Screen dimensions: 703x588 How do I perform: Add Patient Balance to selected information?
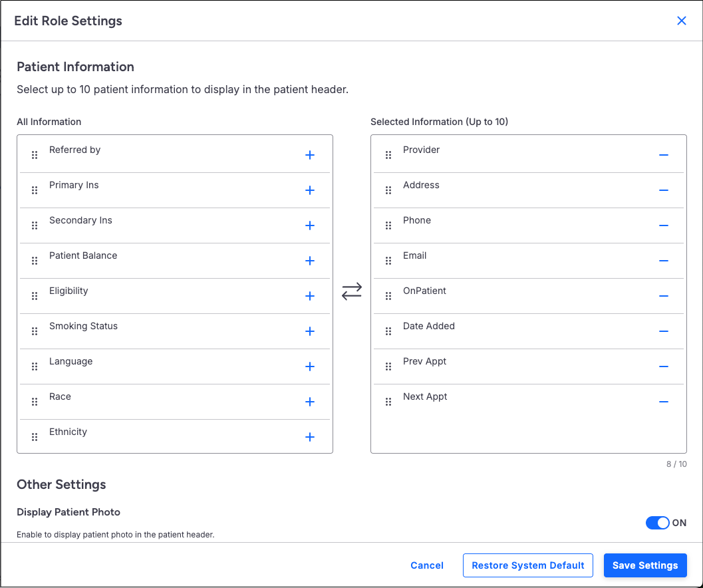point(309,261)
